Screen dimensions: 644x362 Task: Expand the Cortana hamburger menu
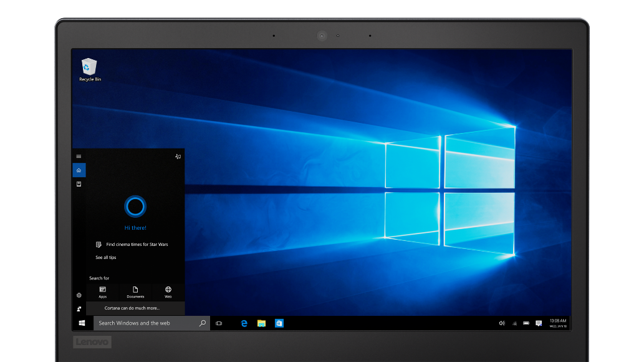79,157
